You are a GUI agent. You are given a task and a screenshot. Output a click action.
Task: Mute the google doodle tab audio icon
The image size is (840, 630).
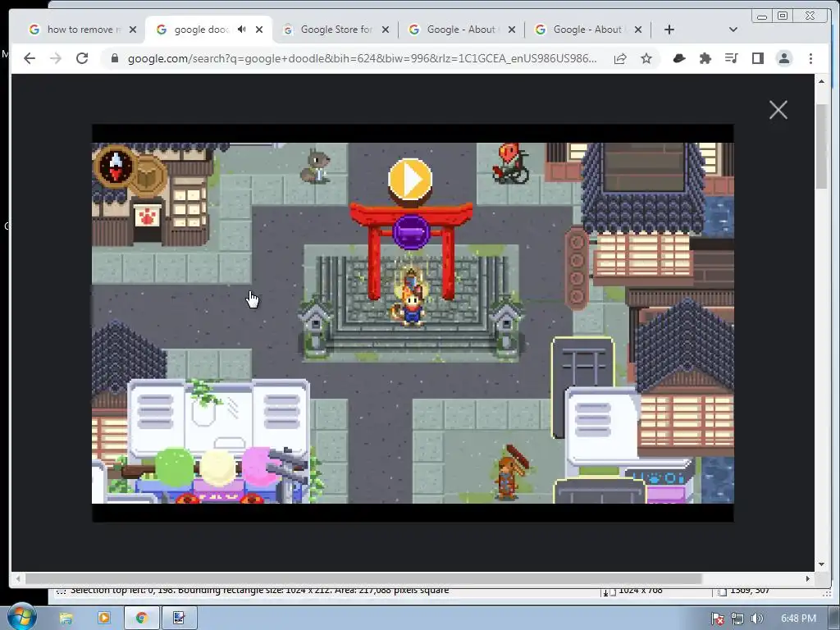[242, 30]
